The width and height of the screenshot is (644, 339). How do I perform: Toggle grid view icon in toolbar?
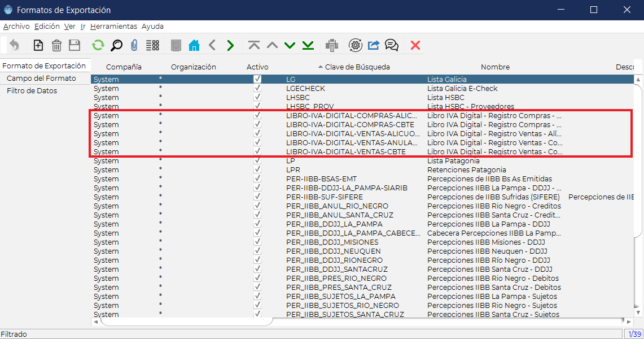click(x=153, y=45)
